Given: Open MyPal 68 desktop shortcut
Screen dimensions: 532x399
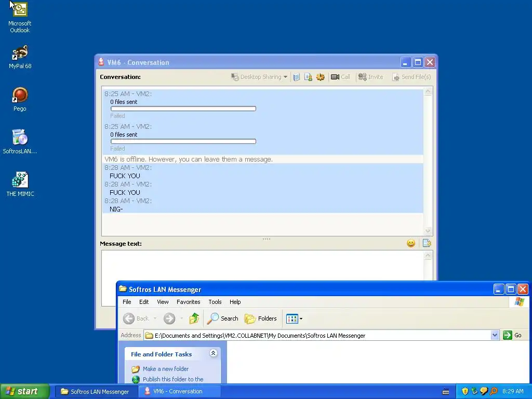Looking at the screenshot, I should click(x=20, y=57).
